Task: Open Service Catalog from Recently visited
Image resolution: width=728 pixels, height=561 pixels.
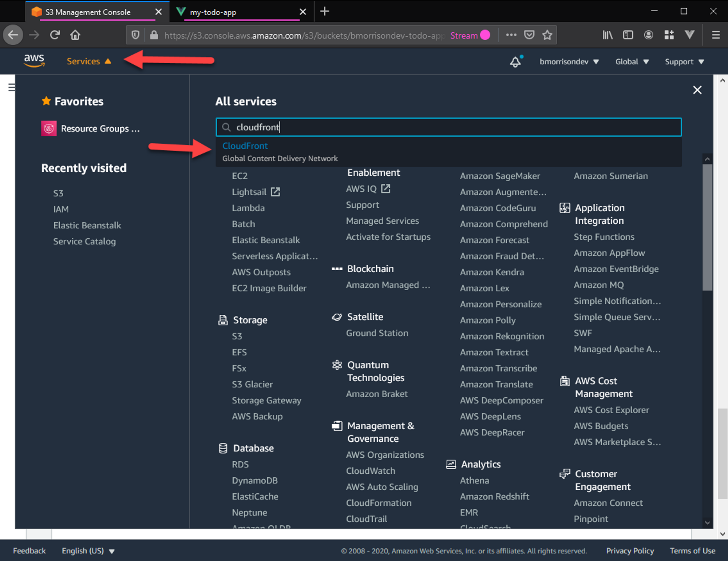Action: 84,241
